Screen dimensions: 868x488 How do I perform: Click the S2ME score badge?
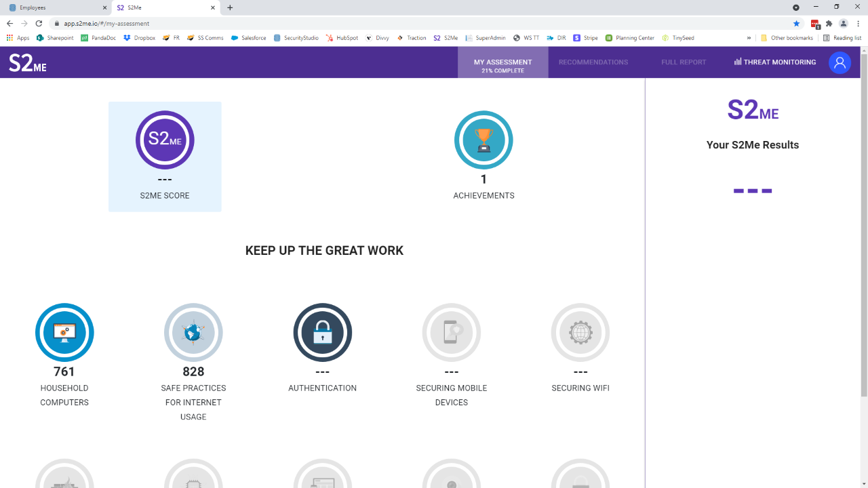(x=165, y=140)
